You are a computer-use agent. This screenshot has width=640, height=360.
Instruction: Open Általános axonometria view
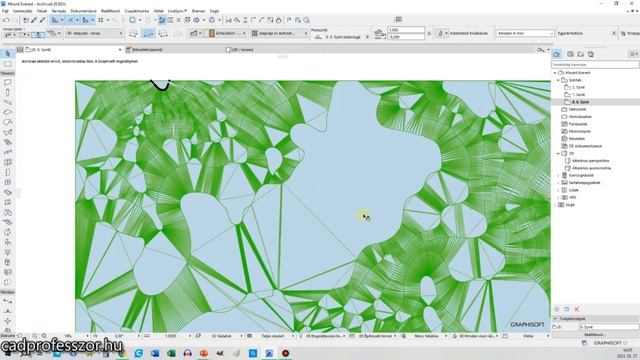591,168
